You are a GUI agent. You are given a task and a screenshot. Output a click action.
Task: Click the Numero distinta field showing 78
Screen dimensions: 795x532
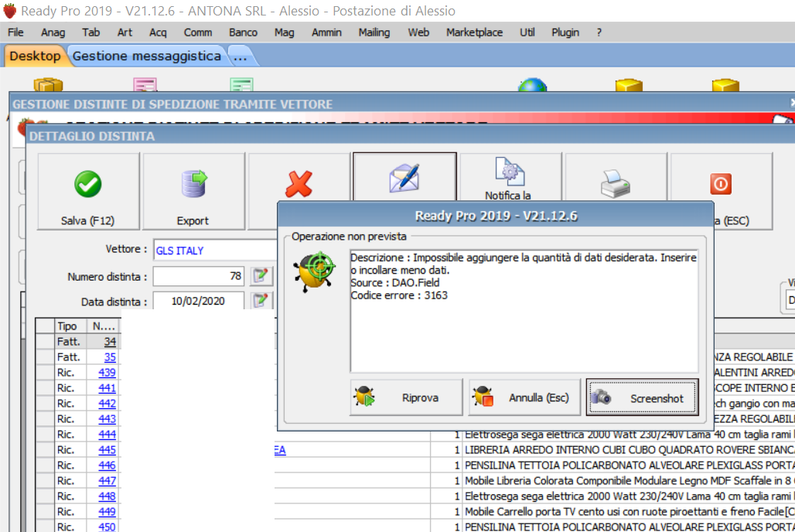(x=198, y=276)
